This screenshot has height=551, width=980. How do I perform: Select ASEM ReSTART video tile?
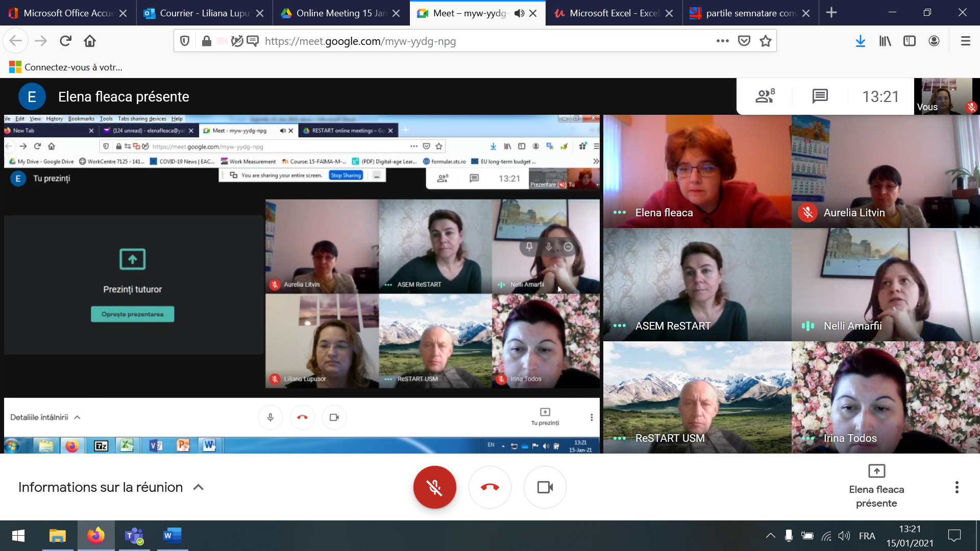pos(697,284)
